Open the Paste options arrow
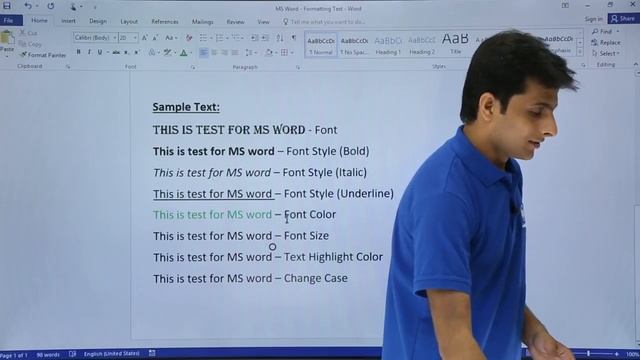Screen dimensions: 640x360 click(7, 55)
